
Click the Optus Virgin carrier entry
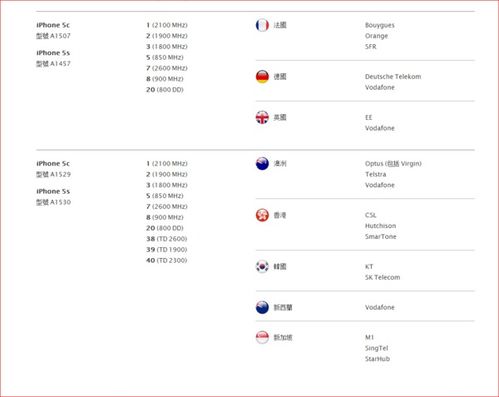(393, 163)
